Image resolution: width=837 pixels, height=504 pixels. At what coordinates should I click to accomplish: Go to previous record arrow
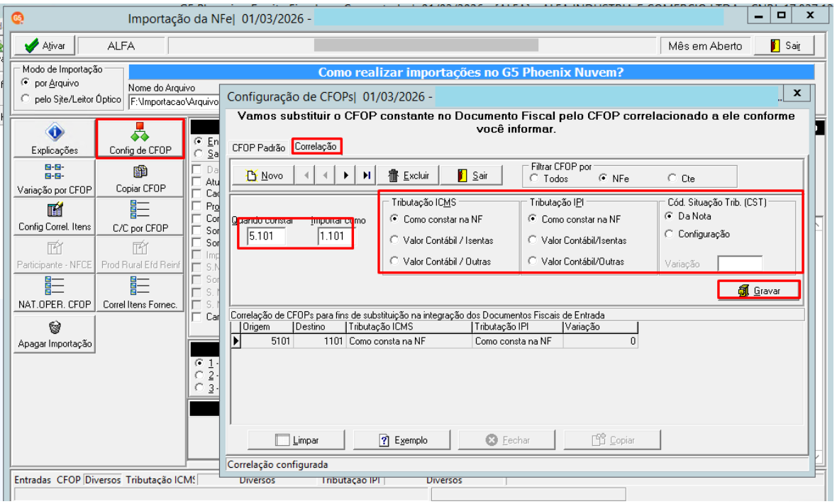pyautogui.click(x=325, y=176)
